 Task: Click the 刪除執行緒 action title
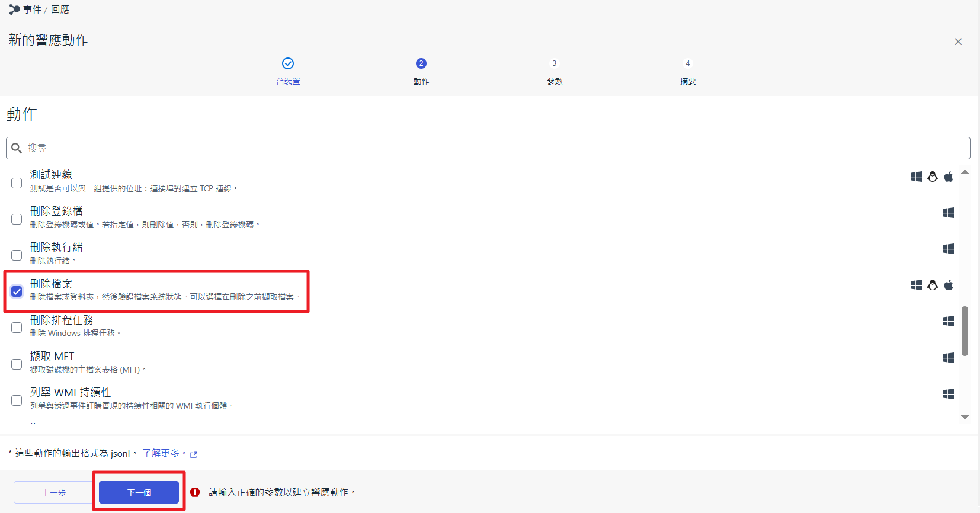click(56, 247)
